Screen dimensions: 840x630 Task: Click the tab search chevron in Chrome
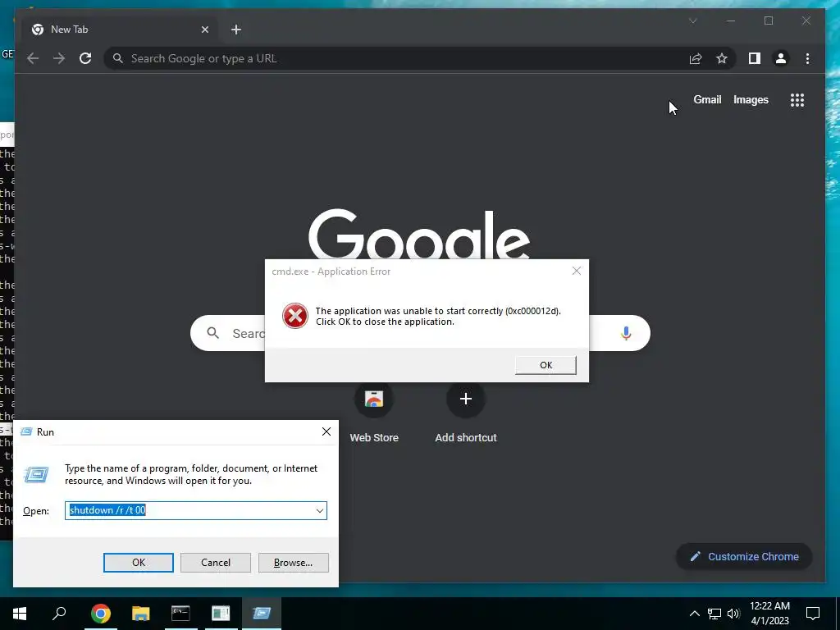692,21
